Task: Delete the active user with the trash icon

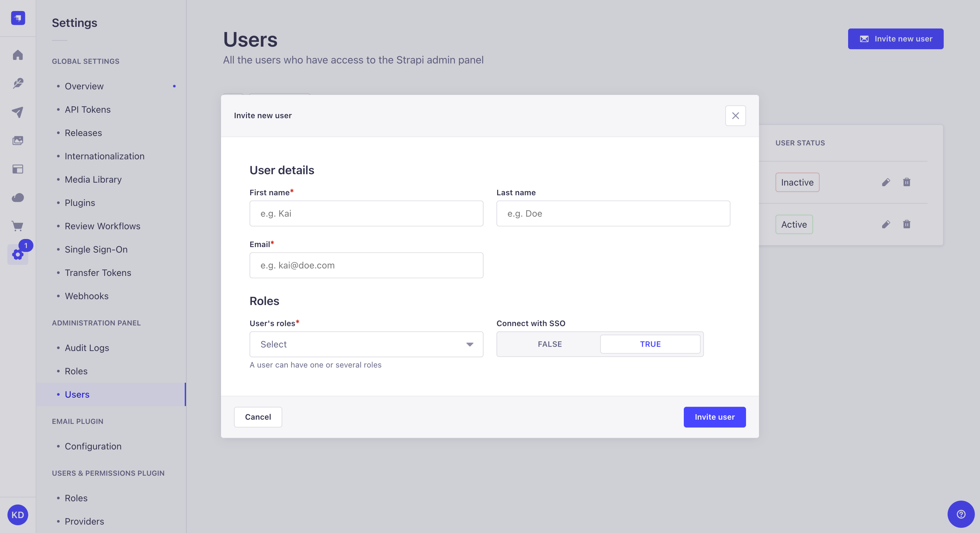Action: pyautogui.click(x=907, y=224)
